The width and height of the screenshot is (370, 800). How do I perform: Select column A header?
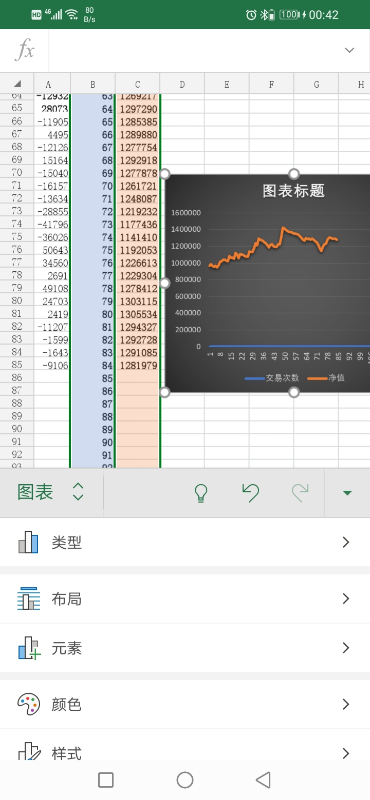(52, 84)
